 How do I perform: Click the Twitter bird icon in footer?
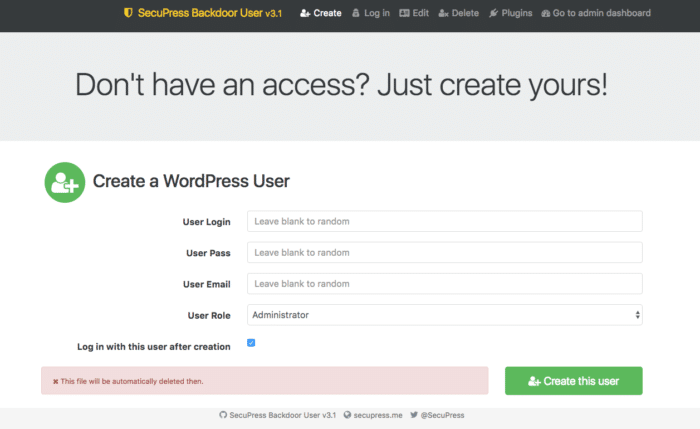[414, 415]
